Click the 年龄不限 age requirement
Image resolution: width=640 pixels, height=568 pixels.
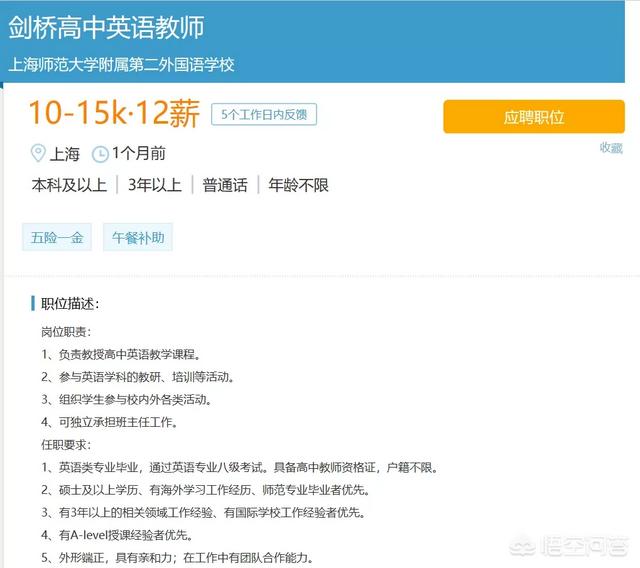coord(298,185)
